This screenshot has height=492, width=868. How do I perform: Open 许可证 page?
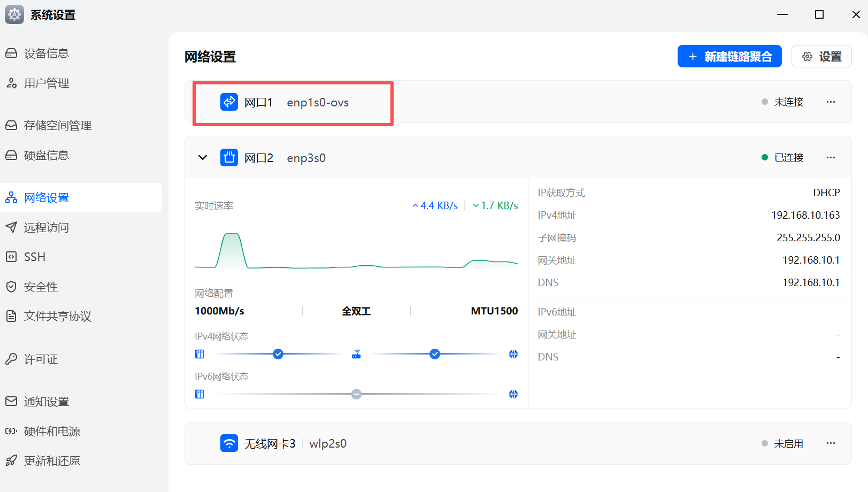click(x=81, y=359)
